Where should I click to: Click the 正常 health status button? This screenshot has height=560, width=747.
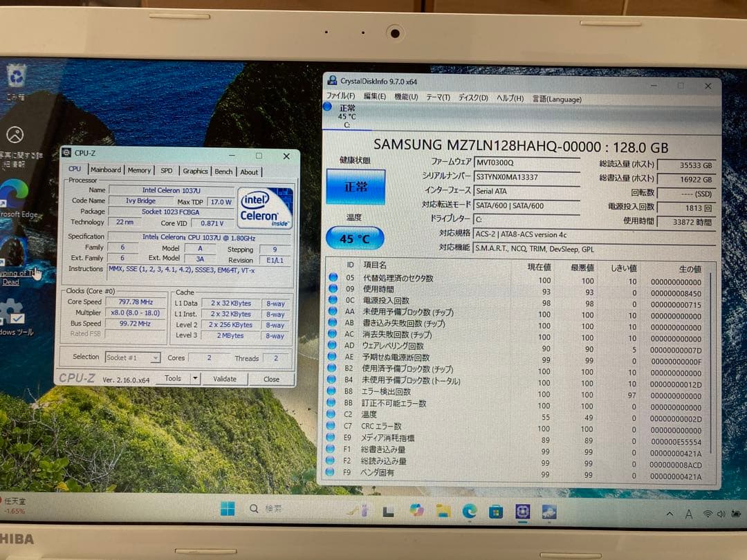click(x=355, y=187)
